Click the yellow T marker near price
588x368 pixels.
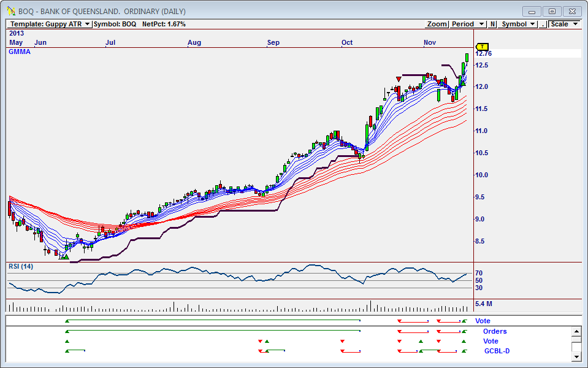coord(482,47)
